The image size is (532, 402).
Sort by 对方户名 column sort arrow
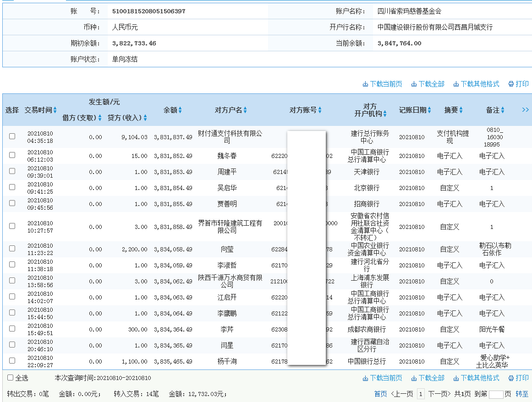[245, 110]
